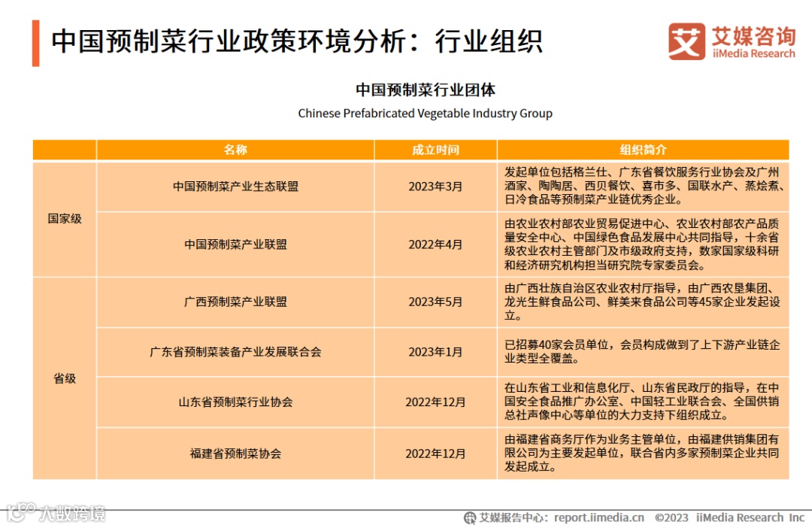Select the description starting 由广西壮族自治区农业农村厅指导
Screen dimensions: 812x528
tap(643, 302)
